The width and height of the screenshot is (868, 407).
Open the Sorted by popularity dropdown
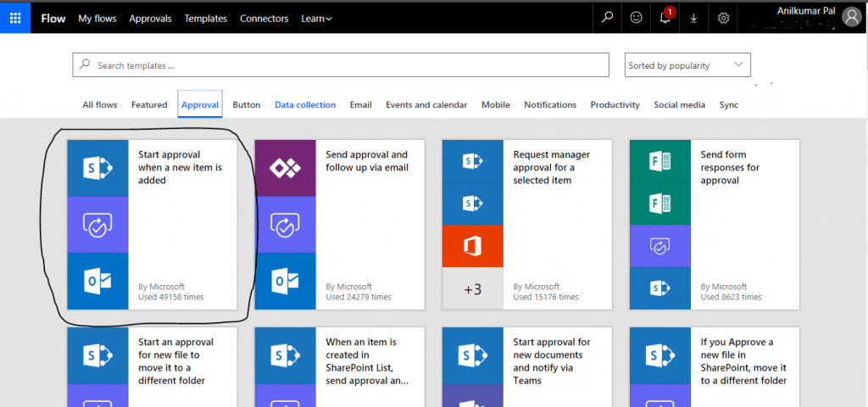(x=687, y=65)
